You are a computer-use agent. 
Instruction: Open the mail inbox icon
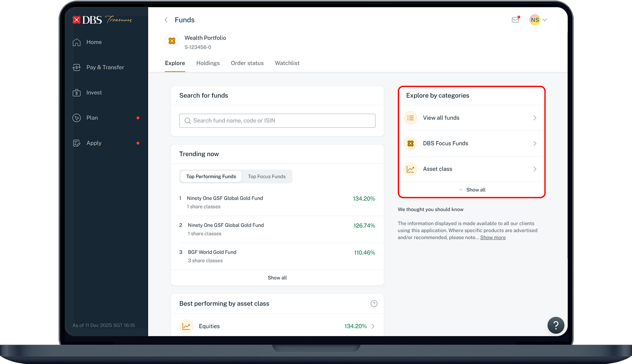point(515,20)
